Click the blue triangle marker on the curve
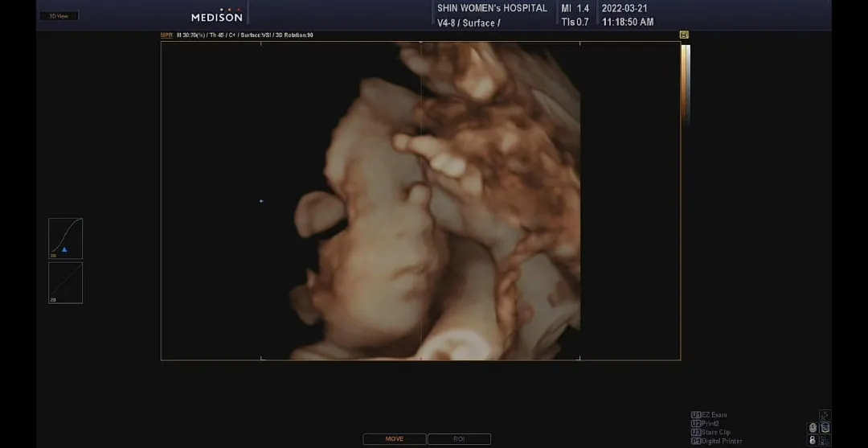This screenshot has height=448, width=868. click(64, 250)
